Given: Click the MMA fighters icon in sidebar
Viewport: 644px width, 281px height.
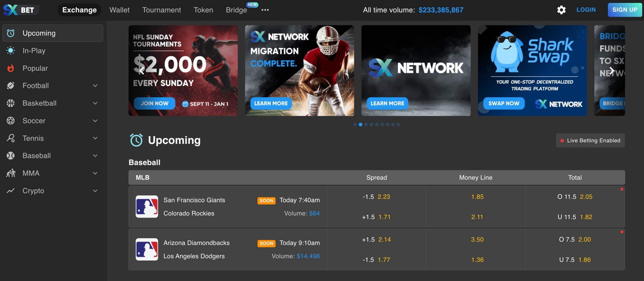Looking at the screenshot, I should click(11, 173).
